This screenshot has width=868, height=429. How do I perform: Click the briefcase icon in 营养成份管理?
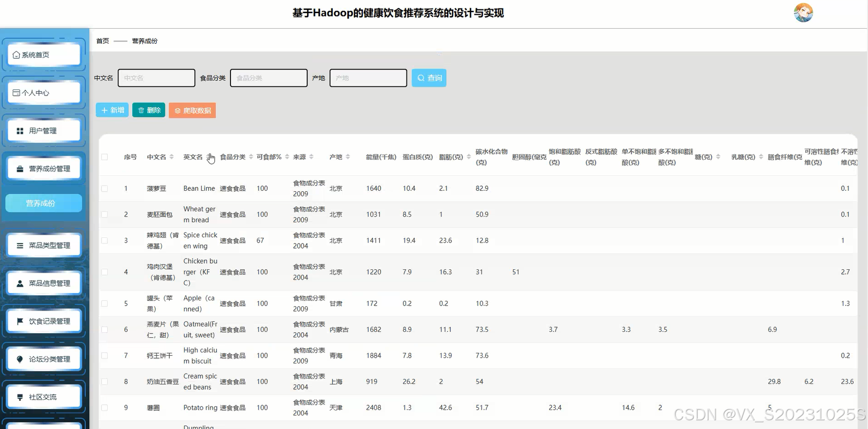point(20,169)
